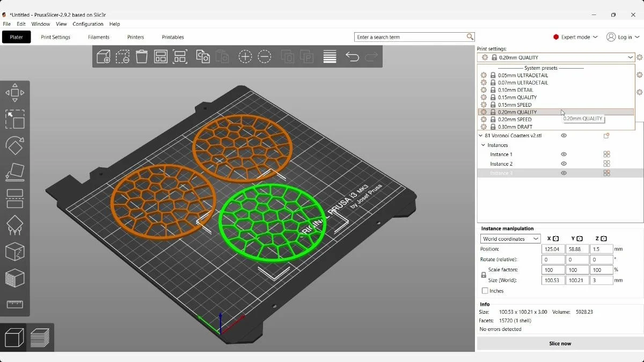Open the Configuration menu
The image size is (644, 362).
(88, 24)
